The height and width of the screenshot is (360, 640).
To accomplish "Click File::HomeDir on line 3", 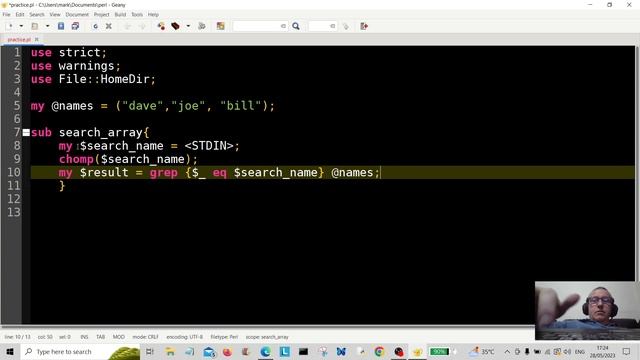I will (104, 79).
